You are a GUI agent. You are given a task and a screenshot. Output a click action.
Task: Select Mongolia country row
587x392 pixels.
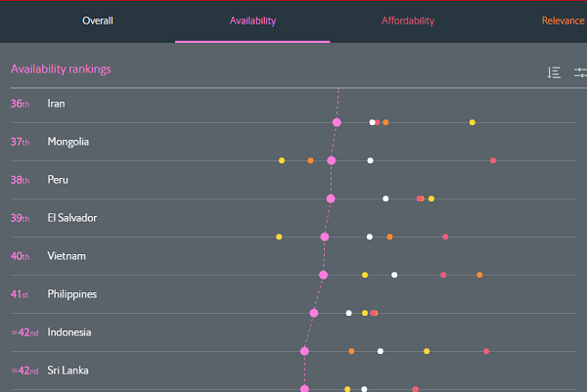coord(68,142)
